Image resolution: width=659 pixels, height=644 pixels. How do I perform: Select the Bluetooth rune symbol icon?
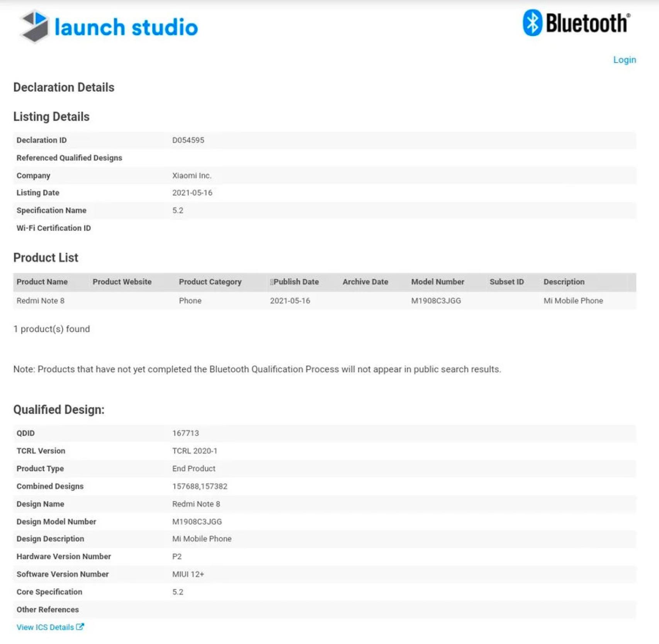[x=533, y=23]
